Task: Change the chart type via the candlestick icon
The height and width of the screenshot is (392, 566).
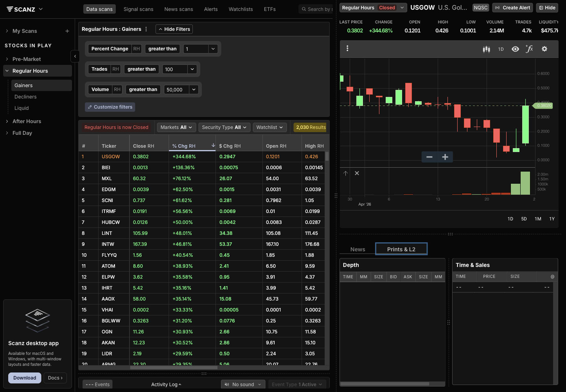Action: point(486,49)
